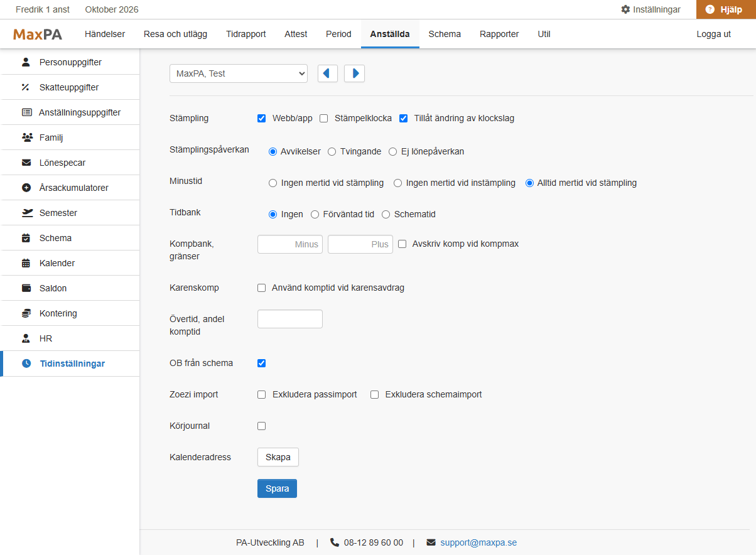Go to previous employee with left arrow
The width and height of the screenshot is (756, 555).
click(x=328, y=73)
